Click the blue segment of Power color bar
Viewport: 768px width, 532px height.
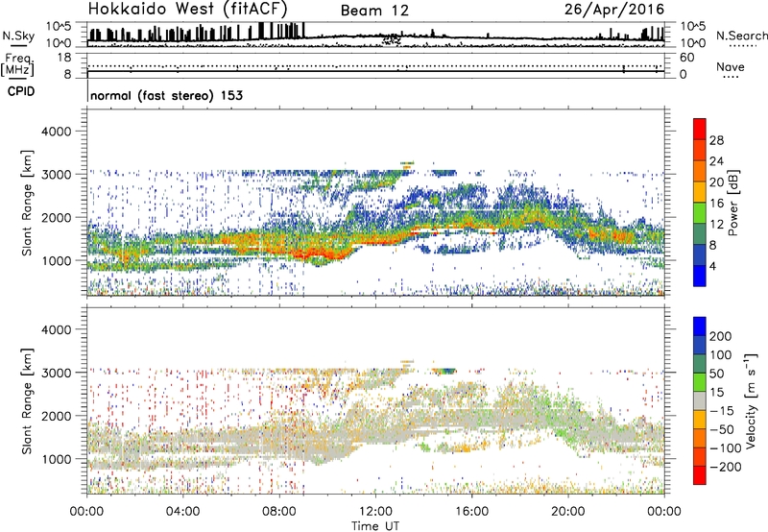(700, 276)
